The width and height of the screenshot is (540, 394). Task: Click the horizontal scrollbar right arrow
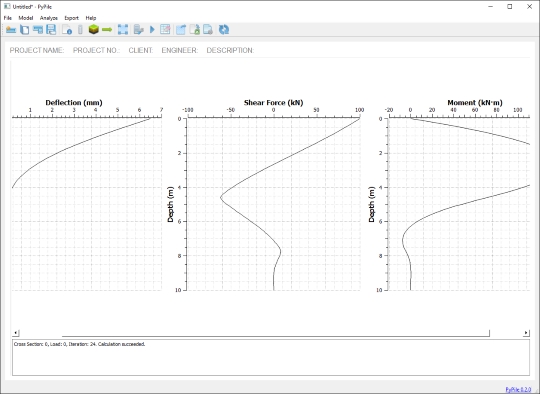526,333
